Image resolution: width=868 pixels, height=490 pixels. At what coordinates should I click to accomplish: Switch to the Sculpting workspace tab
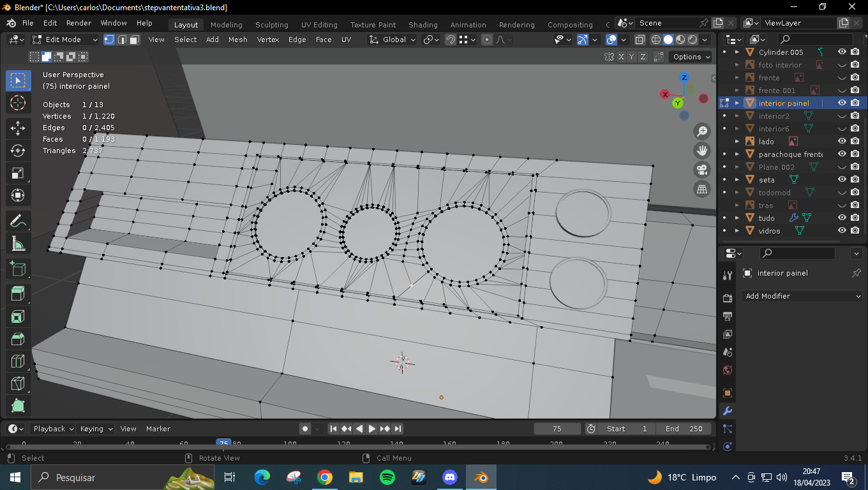[271, 25]
